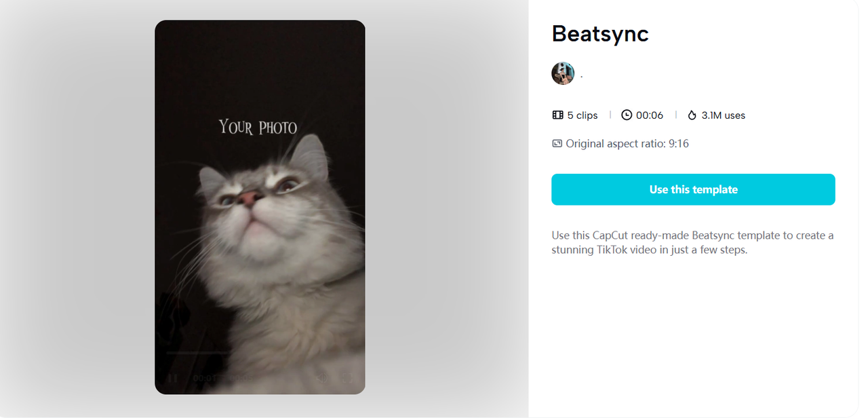Click the template description paragraph
This screenshot has height=418, width=868.
(x=692, y=242)
